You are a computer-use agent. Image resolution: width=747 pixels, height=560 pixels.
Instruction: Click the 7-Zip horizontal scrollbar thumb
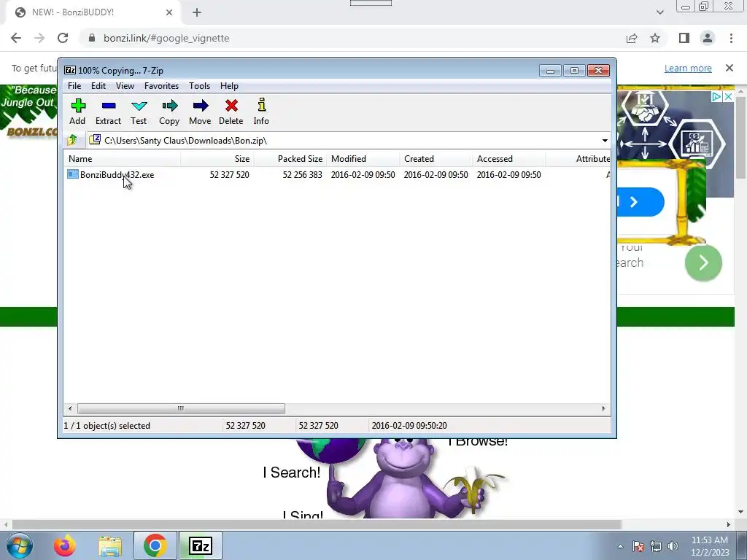pos(181,408)
